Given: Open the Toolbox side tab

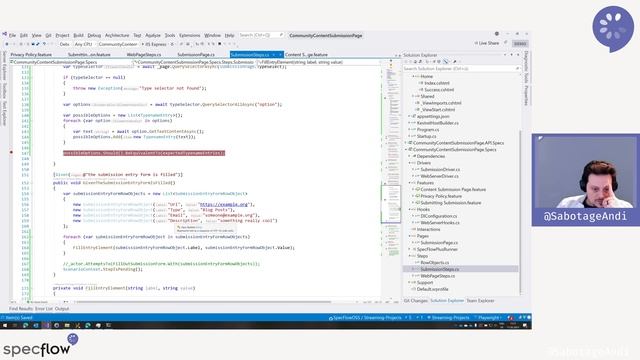Looking at the screenshot, I should (x=4, y=90).
